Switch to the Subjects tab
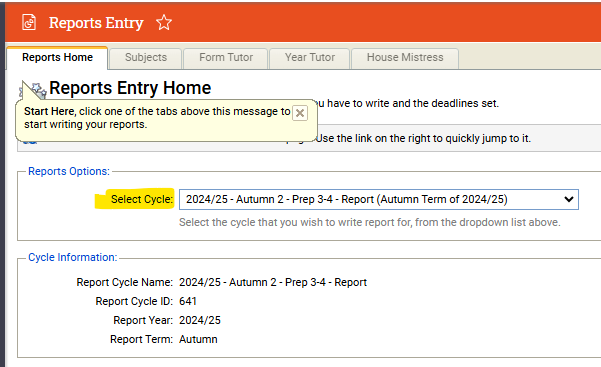Image resolution: width=601 pixels, height=367 pixels. point(146,58)
